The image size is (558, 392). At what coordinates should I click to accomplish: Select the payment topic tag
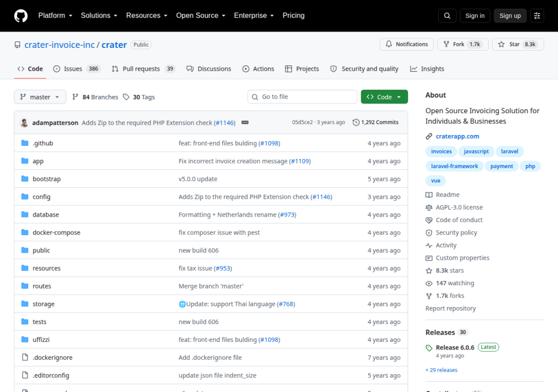tap(501, 166)
